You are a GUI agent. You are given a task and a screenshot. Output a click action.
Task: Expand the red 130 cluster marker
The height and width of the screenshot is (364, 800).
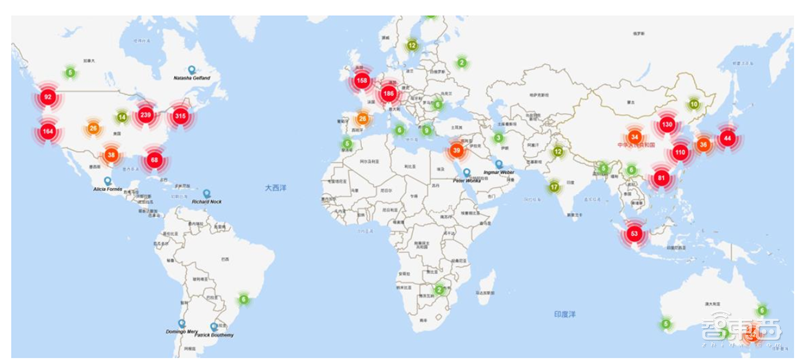click(667, 124)
